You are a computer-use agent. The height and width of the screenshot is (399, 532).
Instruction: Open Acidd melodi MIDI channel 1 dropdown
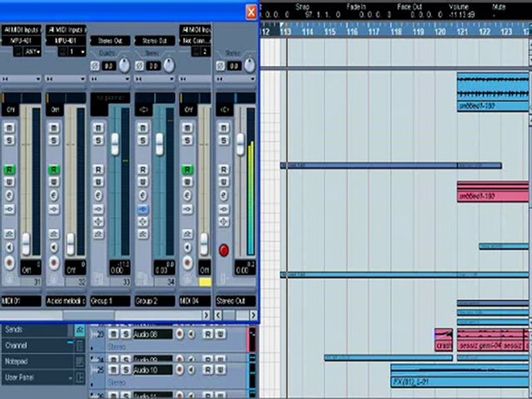pyautogui.click(x=76, y=52)
